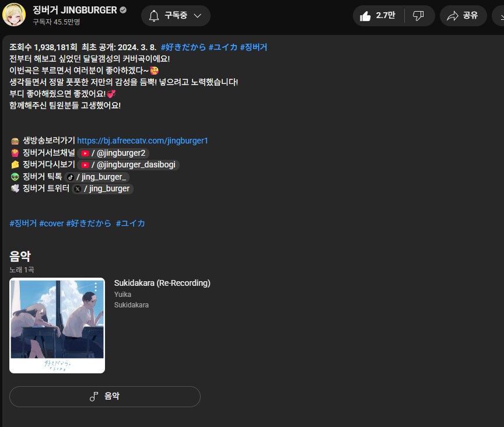Select the Sukidakara album artwork

tap(57, 325)
